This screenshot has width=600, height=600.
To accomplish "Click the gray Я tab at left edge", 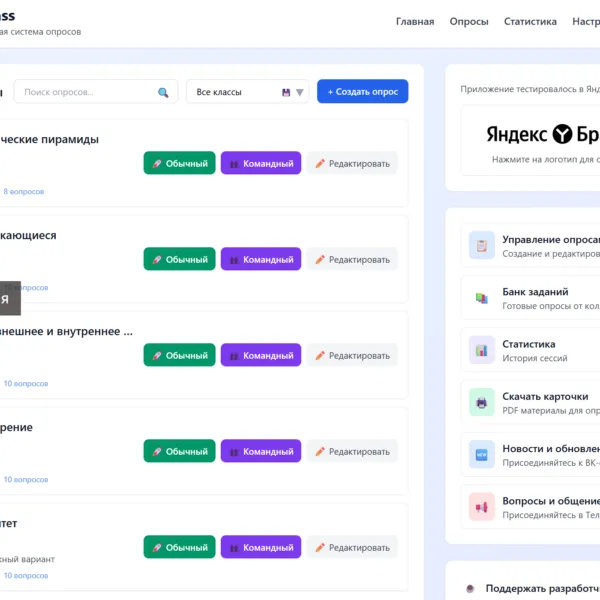I will click(x=10, y=298).
